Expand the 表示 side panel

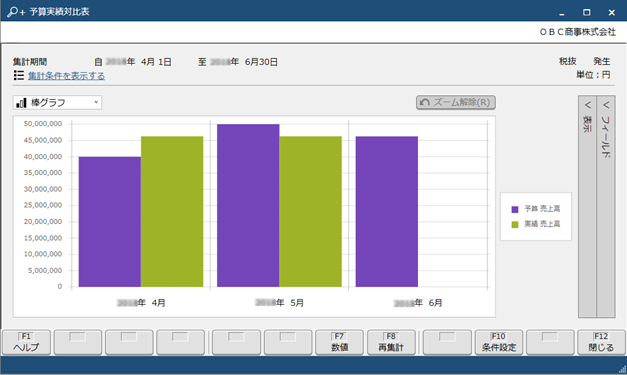coord(587,206)
